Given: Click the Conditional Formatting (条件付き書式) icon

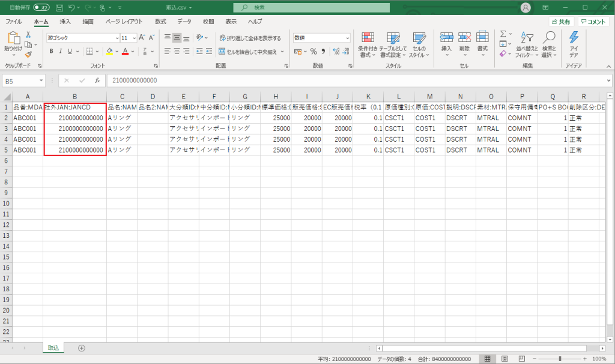Looking at the screenshot, I should 367,42.
